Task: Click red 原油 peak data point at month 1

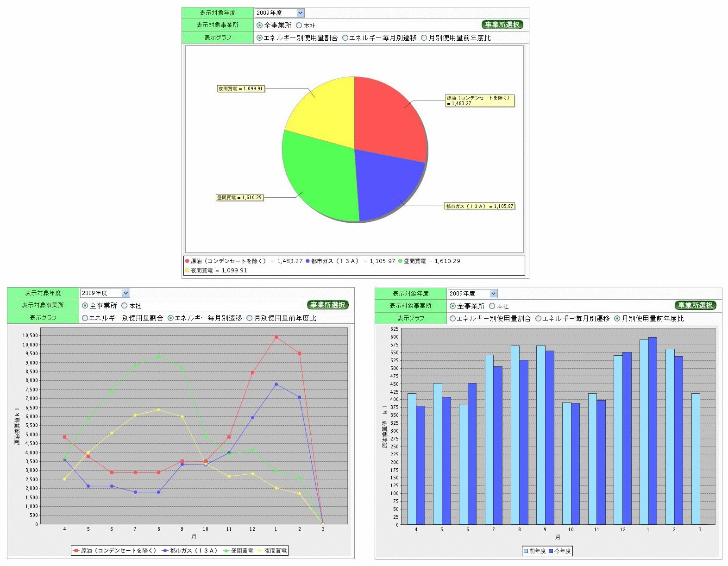Action: (x=276, y=337)
